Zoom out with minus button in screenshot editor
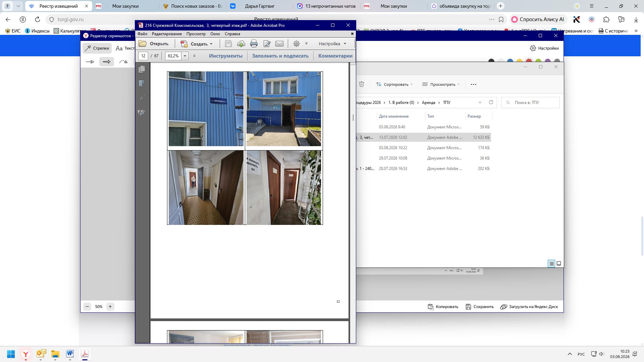The width and height of the screenshot is (644, 362). tap(87, 307)
